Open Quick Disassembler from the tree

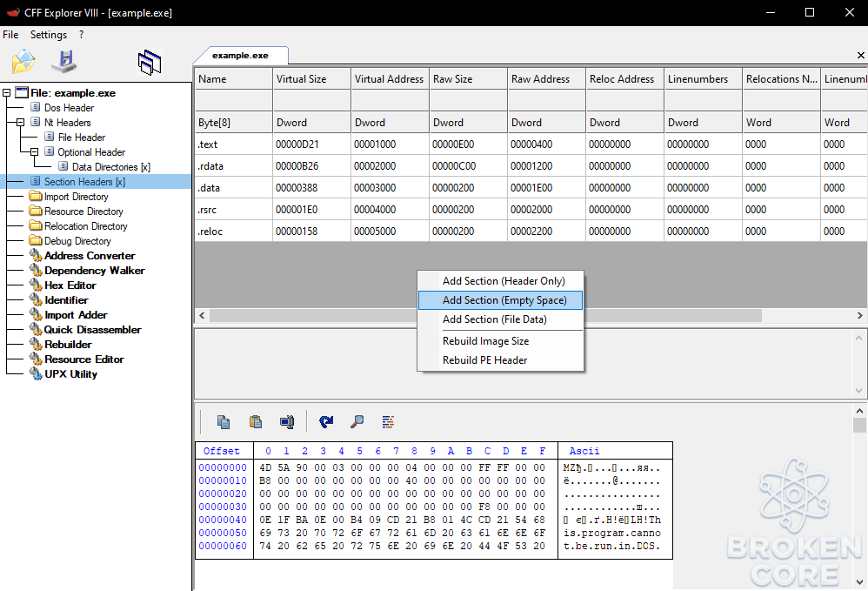92,330
